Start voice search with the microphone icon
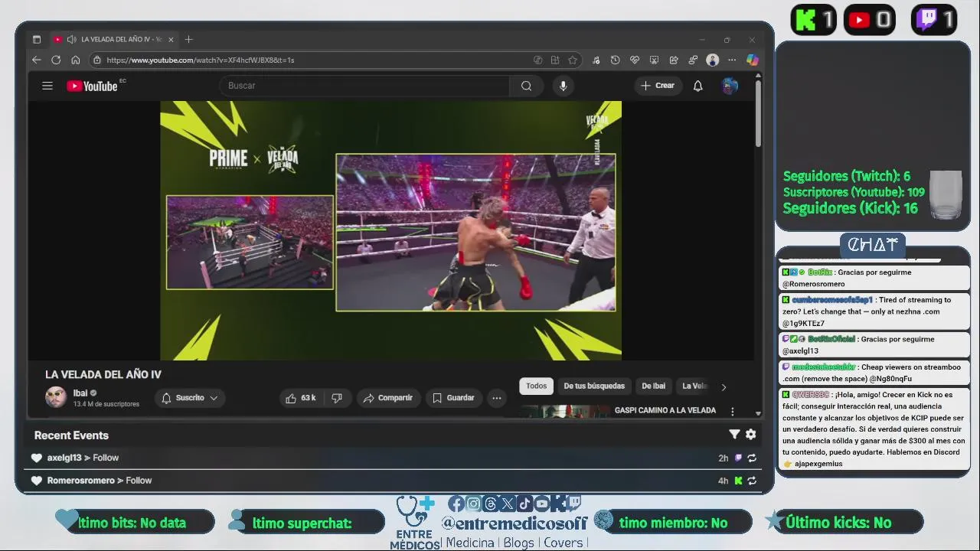This screenshot has width=980, height=551. tap(563, 86)
